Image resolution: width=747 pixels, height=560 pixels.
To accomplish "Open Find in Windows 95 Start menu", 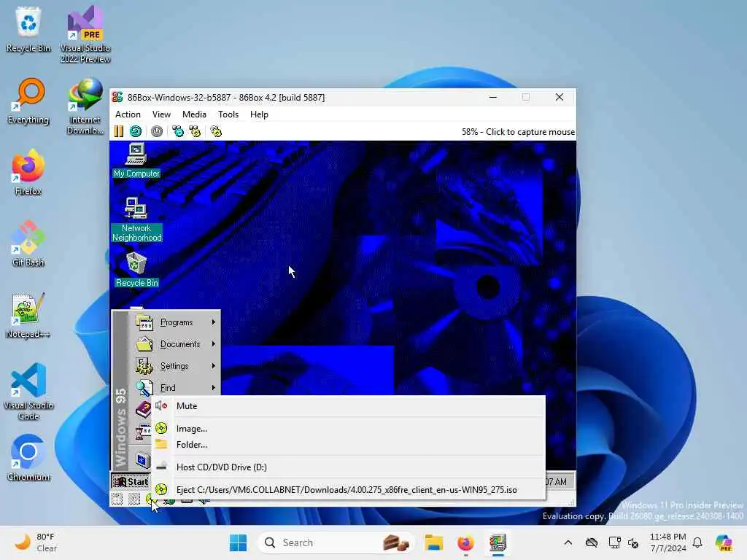I will [175, 387].
